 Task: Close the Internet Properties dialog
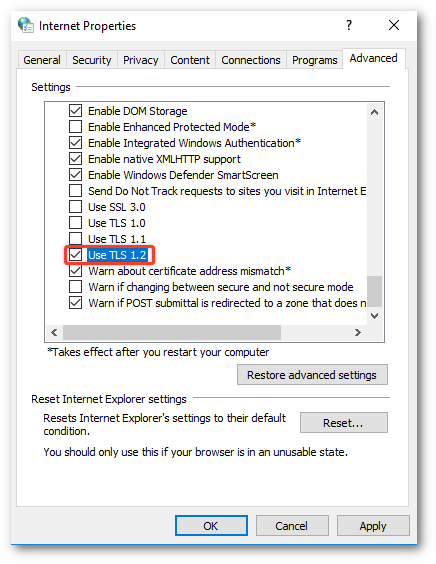point(394,25)
